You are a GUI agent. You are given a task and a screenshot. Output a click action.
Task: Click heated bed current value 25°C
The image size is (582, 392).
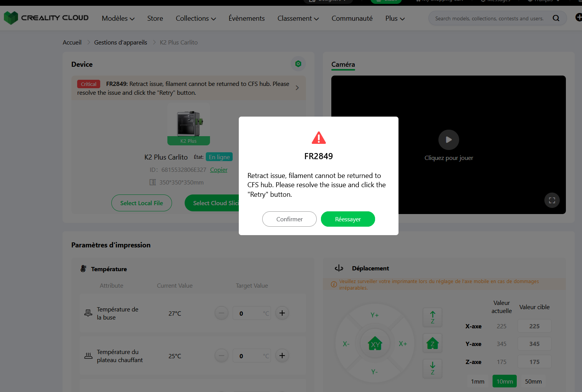(175, 356)
